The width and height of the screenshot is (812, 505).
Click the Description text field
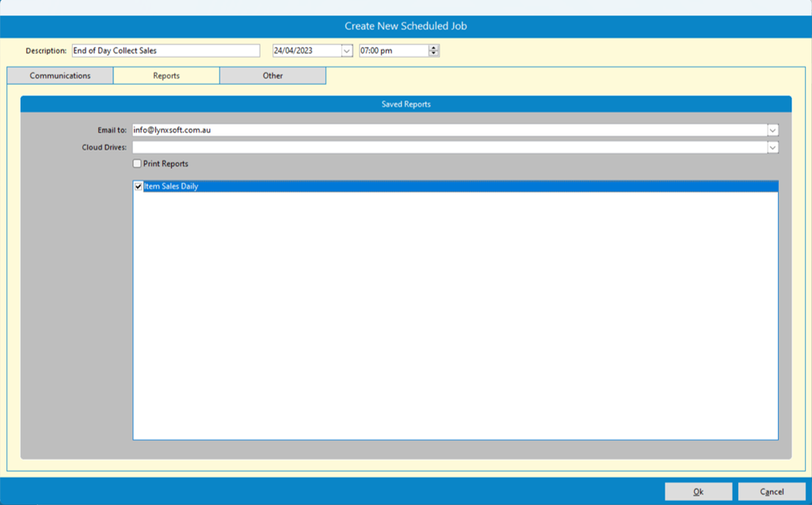166,51
